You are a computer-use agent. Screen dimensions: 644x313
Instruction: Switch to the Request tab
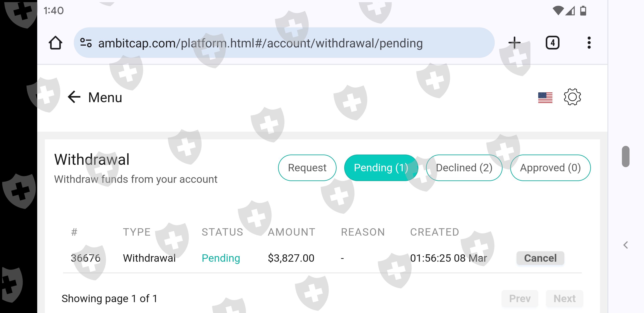click(307, 168)
